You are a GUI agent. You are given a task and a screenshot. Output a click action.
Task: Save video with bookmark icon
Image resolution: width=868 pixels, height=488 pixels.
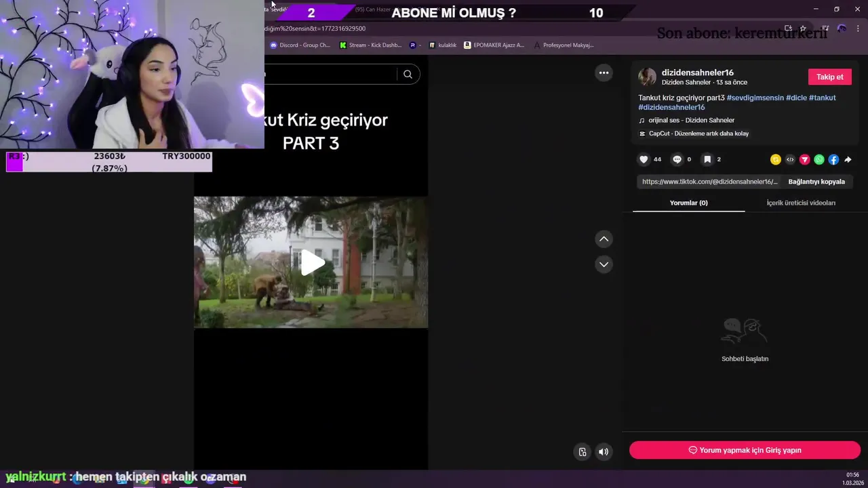pyautogui.click(x=707, y=159)
